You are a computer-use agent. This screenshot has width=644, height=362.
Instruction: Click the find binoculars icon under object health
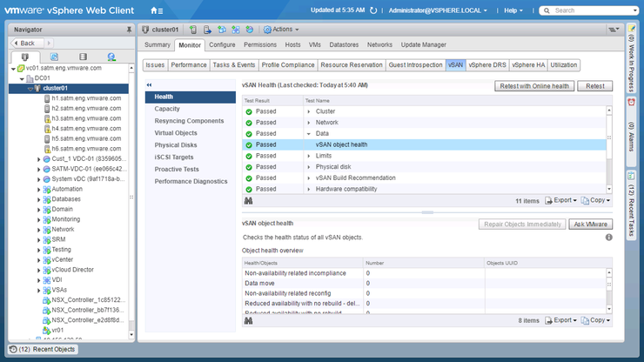(249, 320)
